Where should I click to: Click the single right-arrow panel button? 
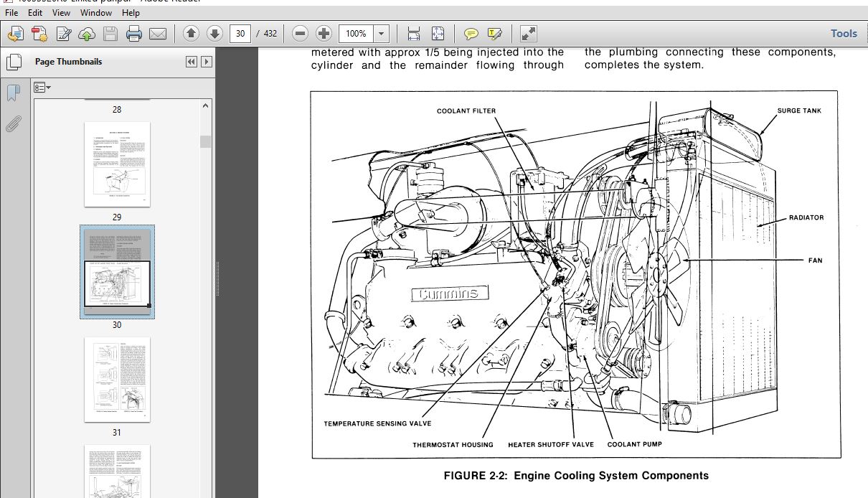207,62
